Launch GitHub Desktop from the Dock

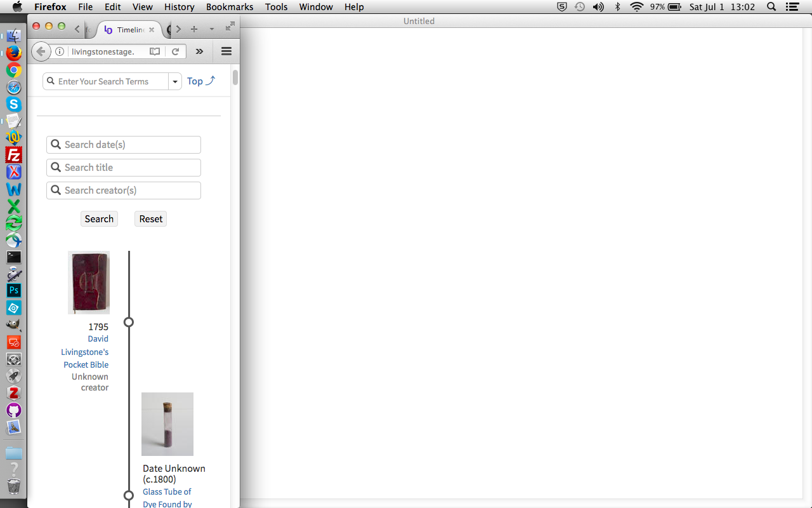14,410
